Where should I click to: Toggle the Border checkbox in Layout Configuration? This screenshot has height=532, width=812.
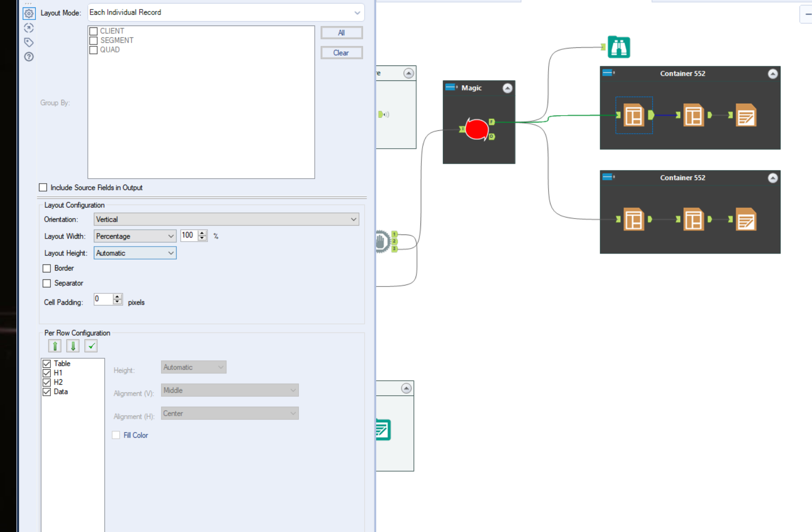coord(46,268)
